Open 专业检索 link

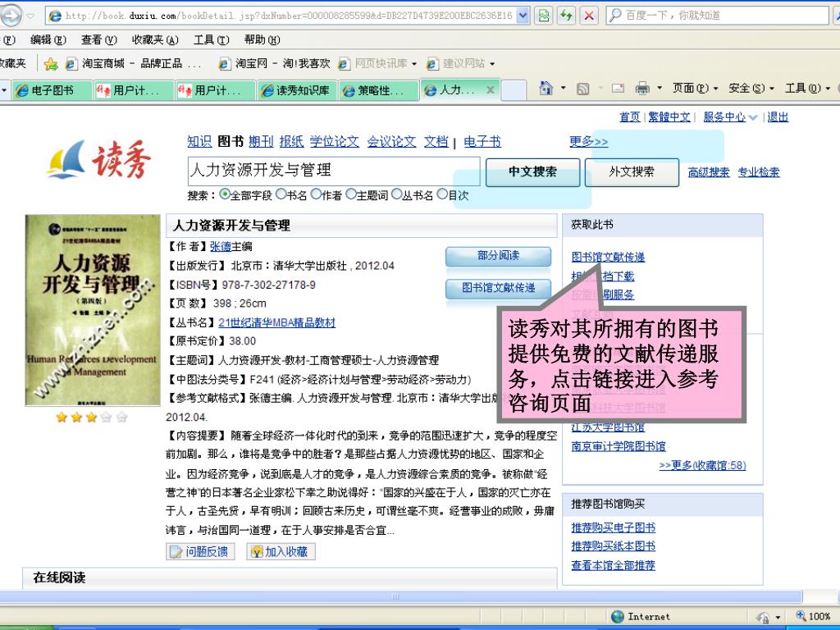759,172
